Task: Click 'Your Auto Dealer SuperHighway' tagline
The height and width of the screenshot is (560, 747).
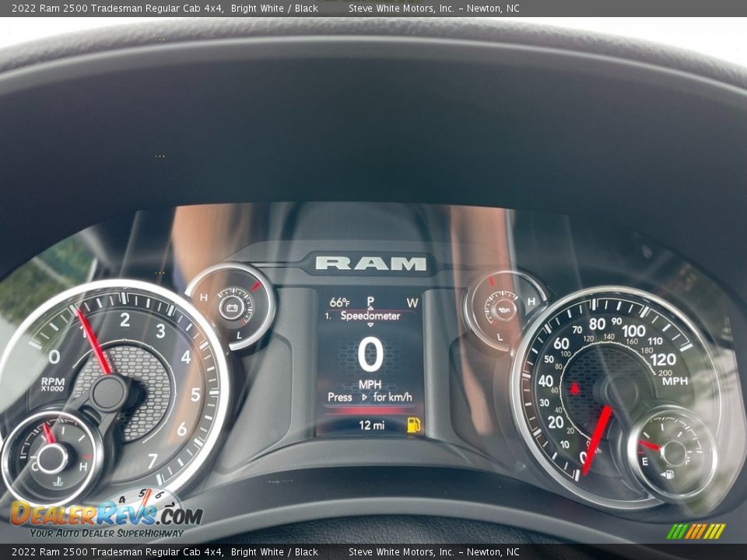Action: 107,533
